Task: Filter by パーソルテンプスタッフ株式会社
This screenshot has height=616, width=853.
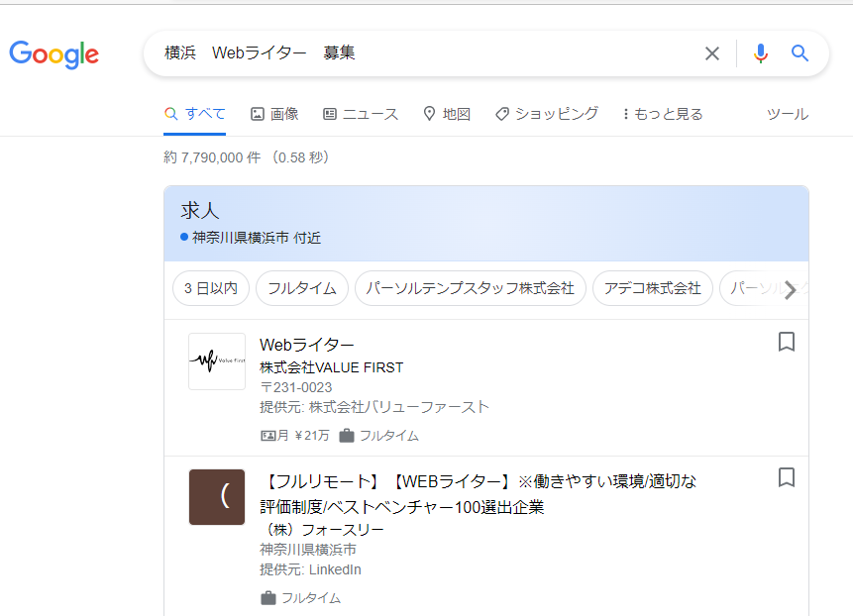Action: tap(470, 288)
